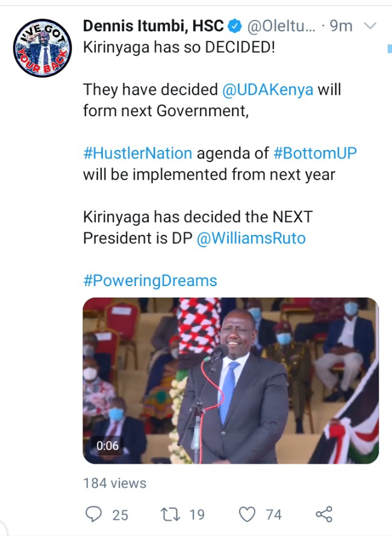Open the #HustlerNation hashtag
The height and width of the screenshot is (536, 392).
(138, 153)
